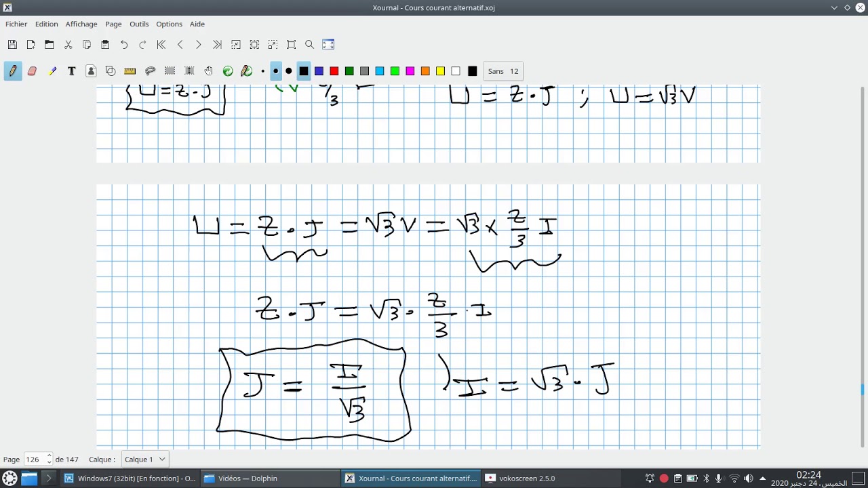
Task: Pick the orange color swatch
Action: point(425,71)
